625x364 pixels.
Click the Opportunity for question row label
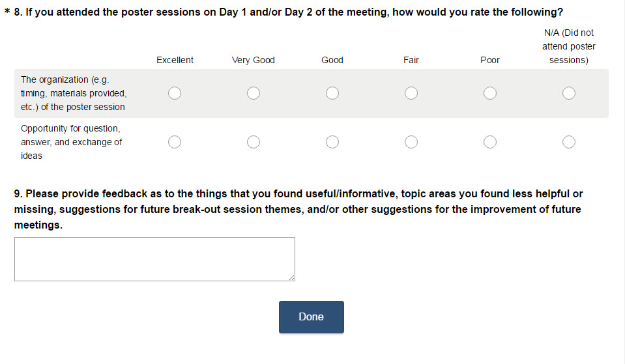point(71,142)
